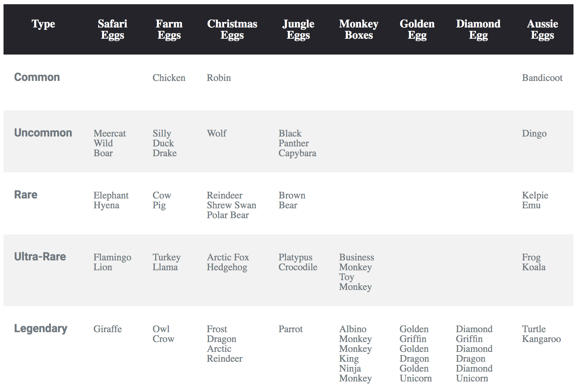Select the Flamingo entry in Safari Eggs
This screenshot has width=577, height=392.
tap(112, 257)
